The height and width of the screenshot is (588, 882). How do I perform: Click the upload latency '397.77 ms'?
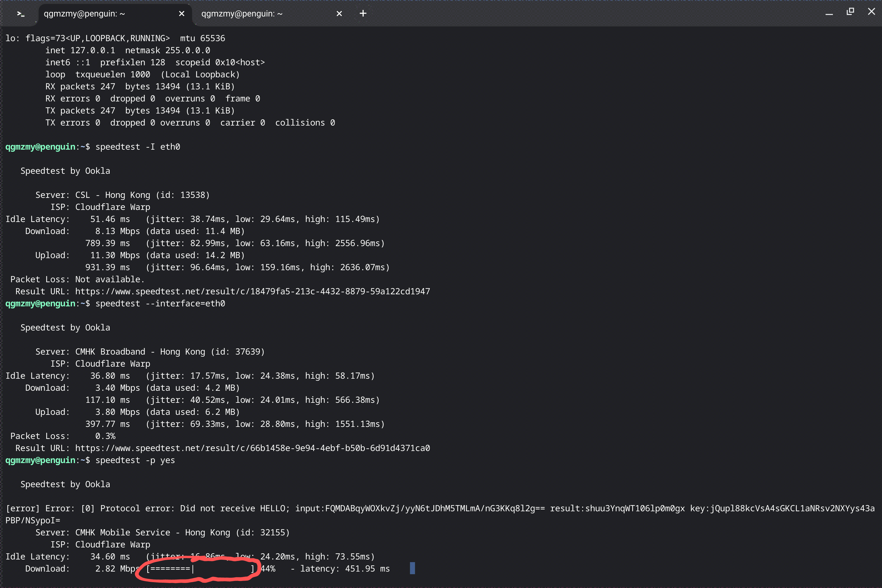(x=108, y=424)
